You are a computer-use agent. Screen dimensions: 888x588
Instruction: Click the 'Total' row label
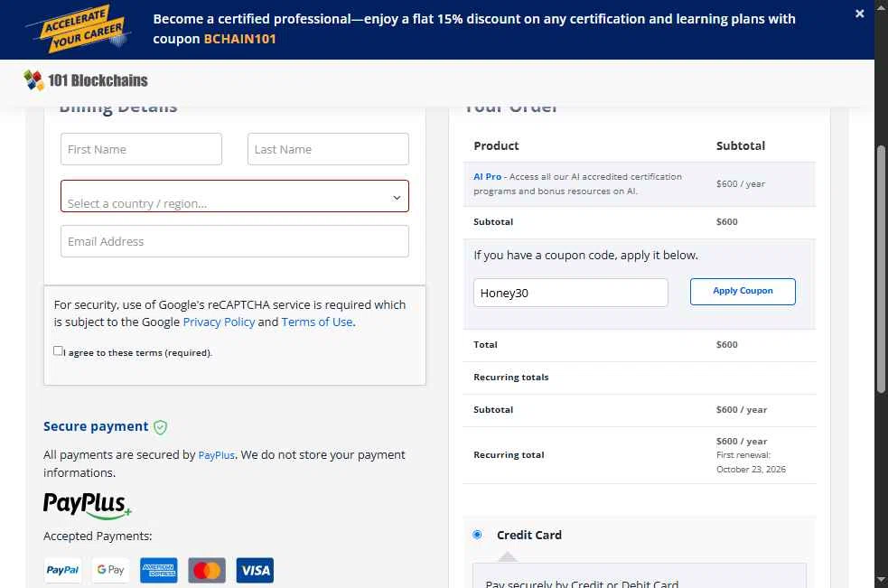[485, 344]
